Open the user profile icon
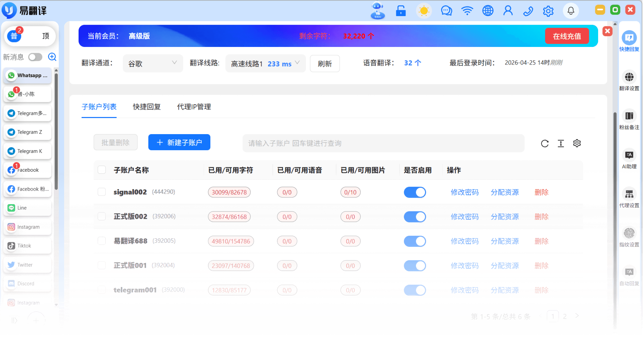 508,11
